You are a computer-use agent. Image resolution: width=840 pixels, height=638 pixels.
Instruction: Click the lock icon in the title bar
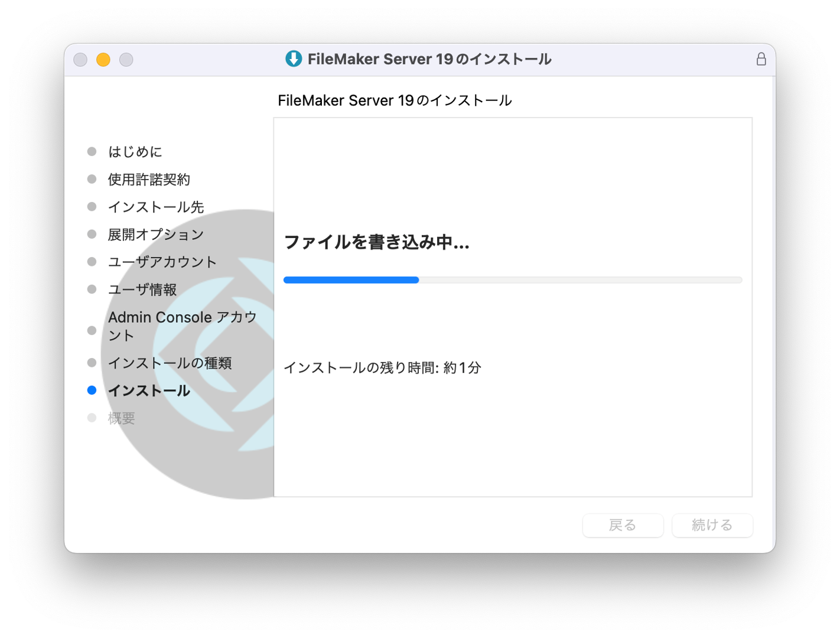[761, 59]
